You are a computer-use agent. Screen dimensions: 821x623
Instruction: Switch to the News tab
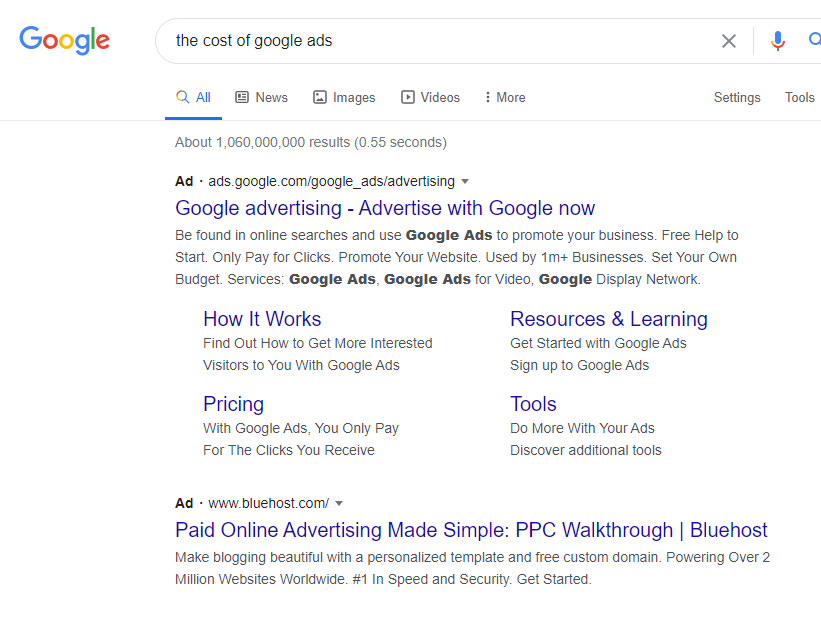tap(261, 97)
